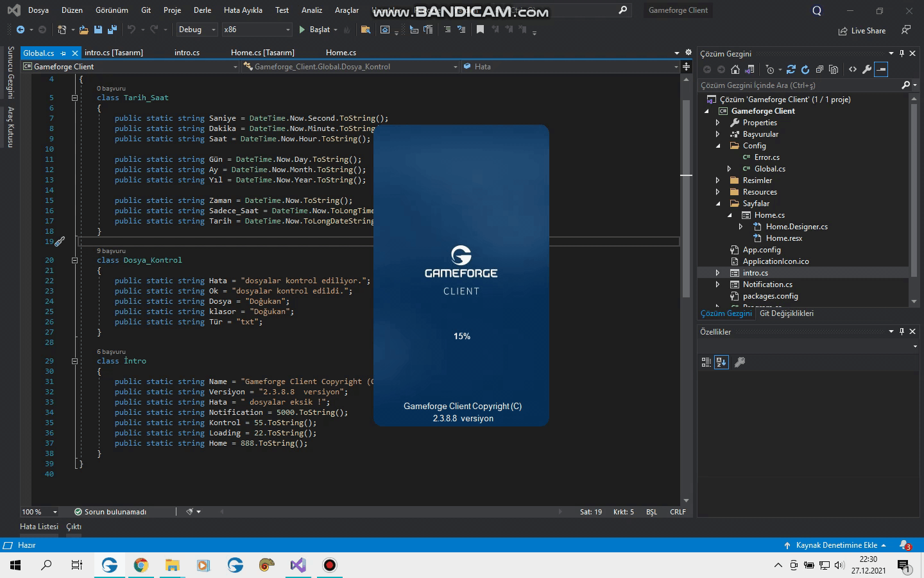Open the x86 platform dropdown
This screenshot has height=578, width=924.
257,30
